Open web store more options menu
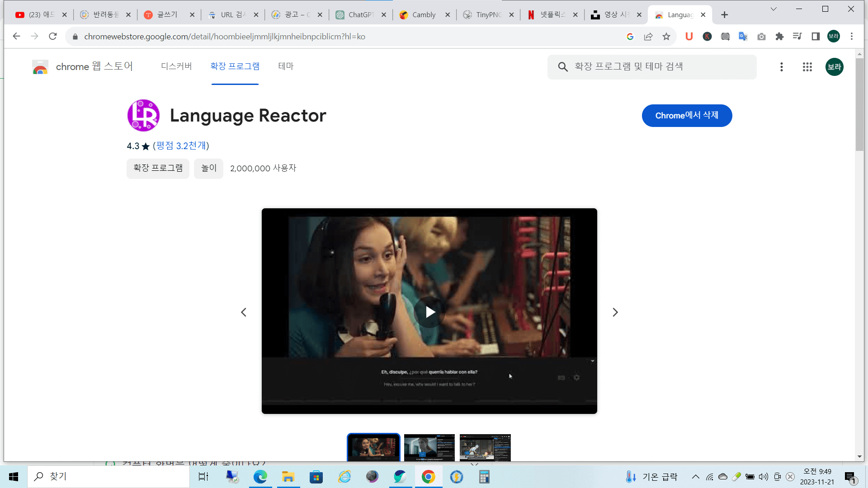Image resolution: width=868 pixels, height=488 pixels. (782, 67)
